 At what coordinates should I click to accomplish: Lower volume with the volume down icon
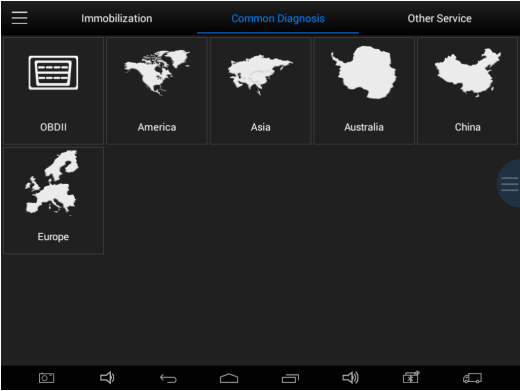click(107, 378)
